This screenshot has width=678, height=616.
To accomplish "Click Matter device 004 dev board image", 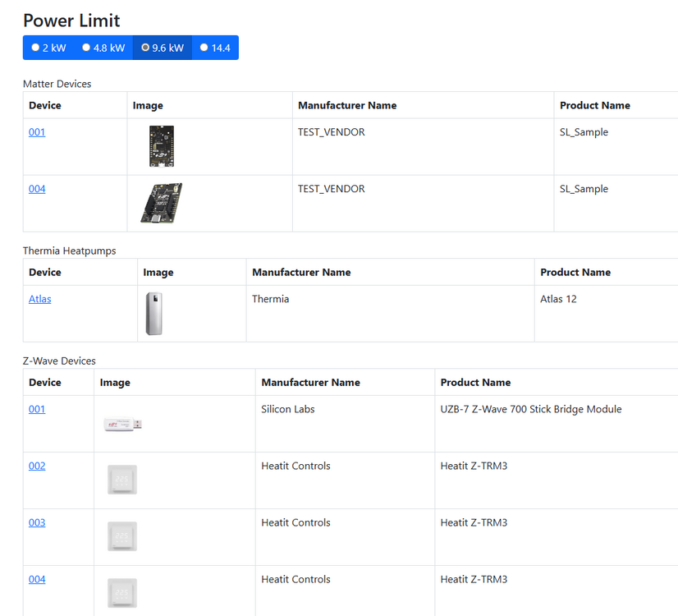I will [x=161, y=203].
